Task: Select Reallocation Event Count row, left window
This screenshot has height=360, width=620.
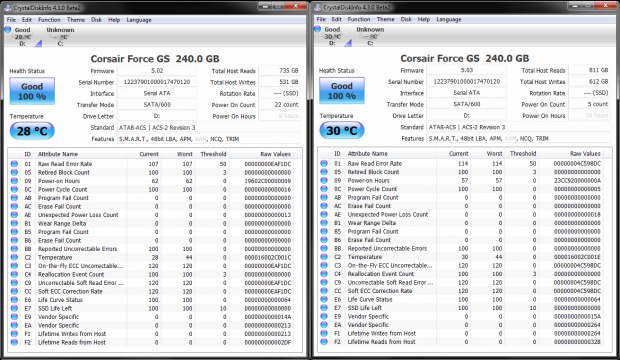Action: coord(151,274)
